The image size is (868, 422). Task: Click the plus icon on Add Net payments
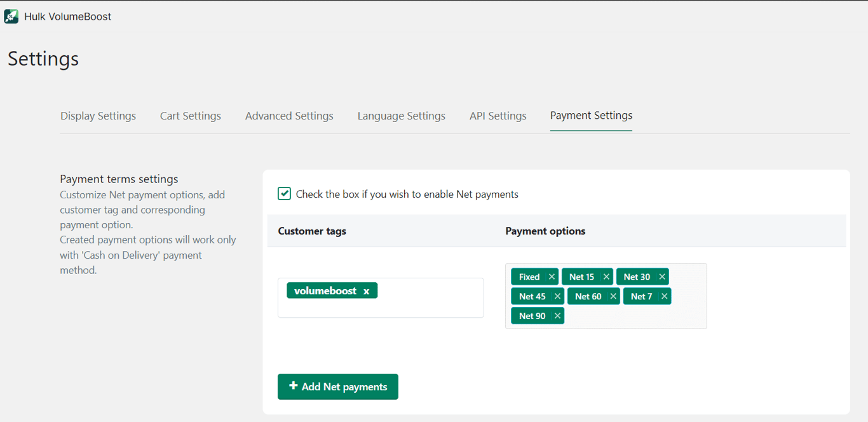(294, 386)
